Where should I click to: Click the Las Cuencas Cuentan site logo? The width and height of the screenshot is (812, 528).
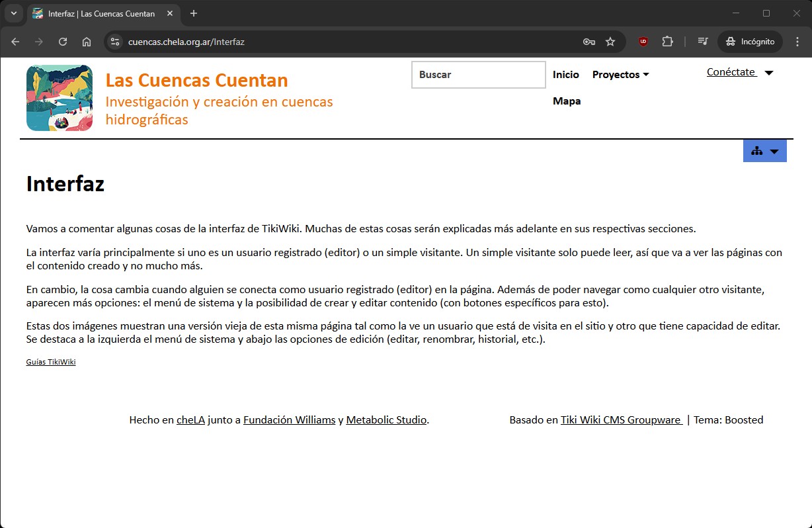tap(60, 98)
